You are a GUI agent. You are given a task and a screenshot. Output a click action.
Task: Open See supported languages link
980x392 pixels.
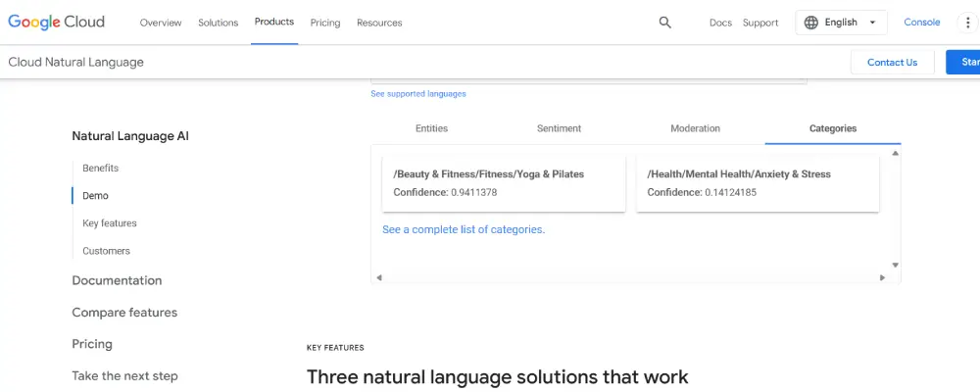click(x=418, y=94)
